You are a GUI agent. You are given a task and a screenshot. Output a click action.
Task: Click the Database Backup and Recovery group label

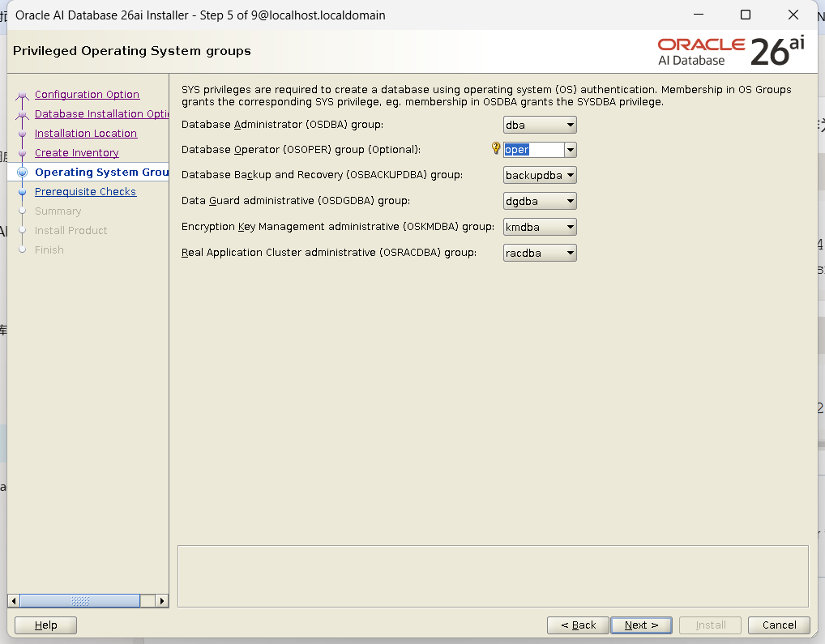click(322, 174)
